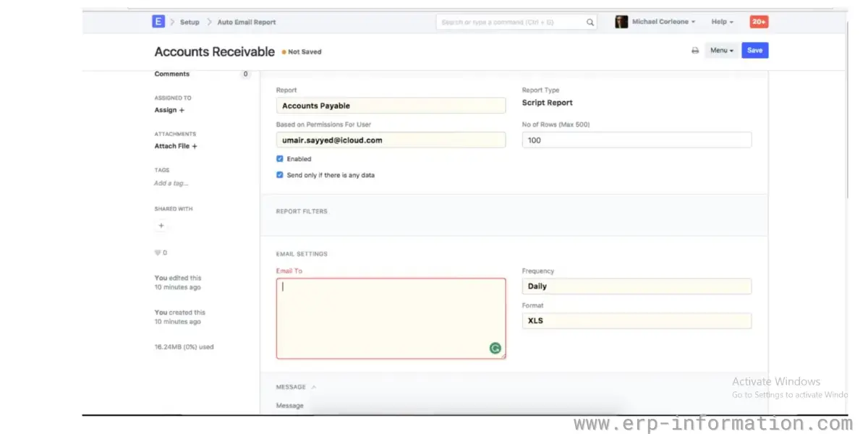
Task: Go to Auto Email Report breadcrumb
Action: (x=247, y=22)
